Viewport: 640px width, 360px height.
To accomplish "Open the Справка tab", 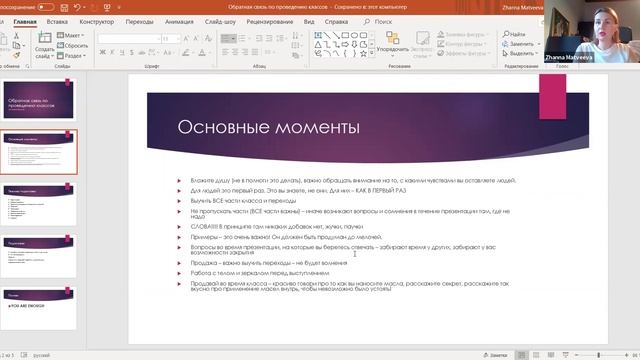I will [336, 22].
